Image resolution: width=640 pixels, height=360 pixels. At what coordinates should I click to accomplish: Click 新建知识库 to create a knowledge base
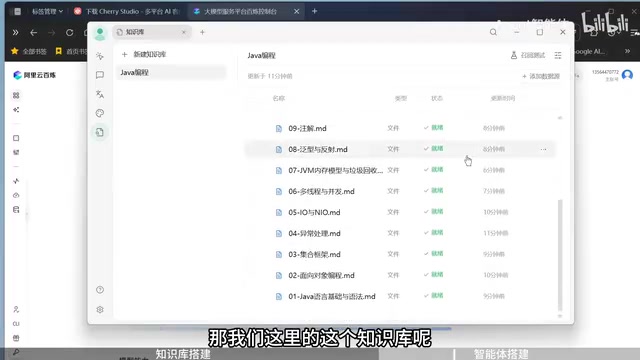click(x=144, y=54)
